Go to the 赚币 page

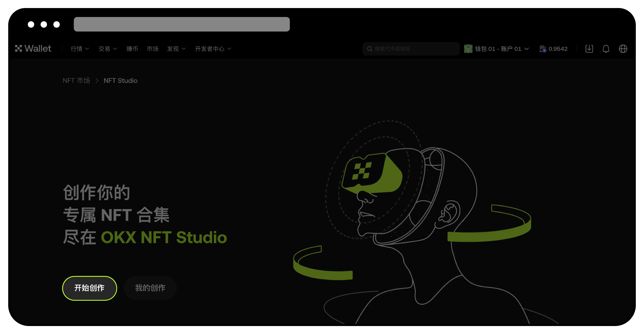coord(132,49)
